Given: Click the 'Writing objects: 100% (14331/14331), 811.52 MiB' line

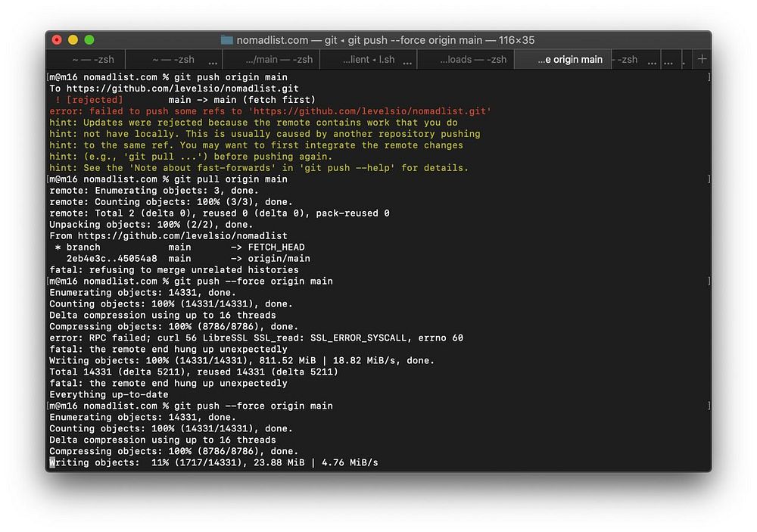Looking at the screenshot, I should point(242,361).
